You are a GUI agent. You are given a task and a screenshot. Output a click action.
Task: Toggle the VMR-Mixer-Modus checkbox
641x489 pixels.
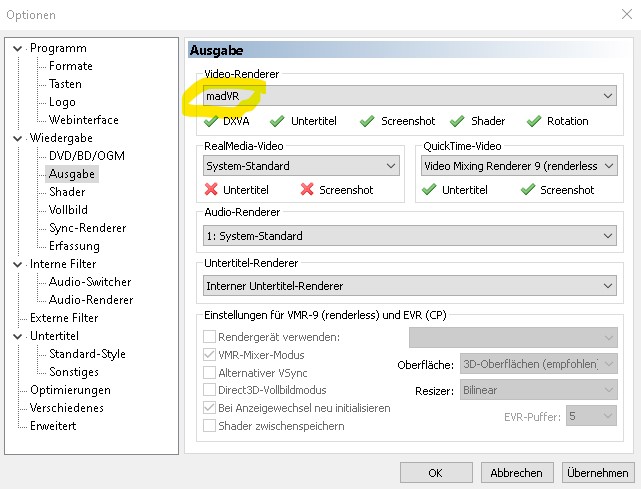click(x=209, y=354)
